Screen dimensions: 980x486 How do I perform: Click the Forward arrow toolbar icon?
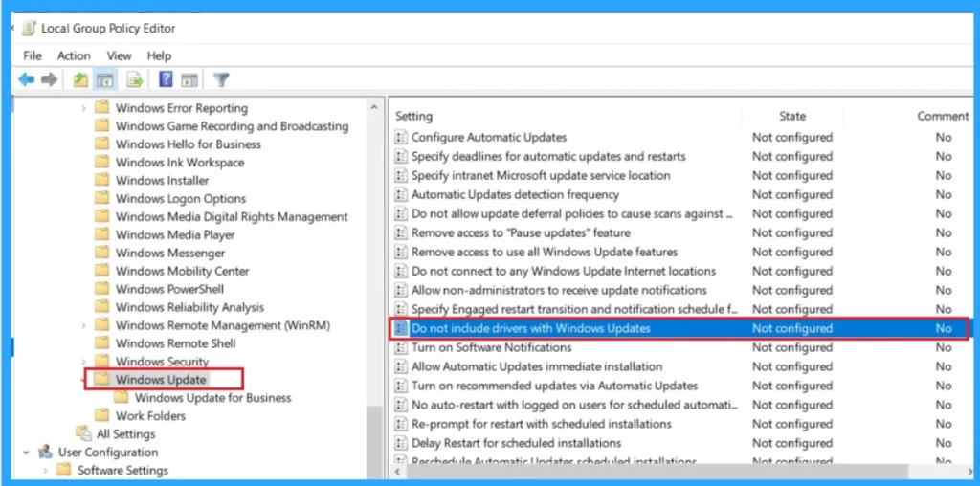point(47,80)
